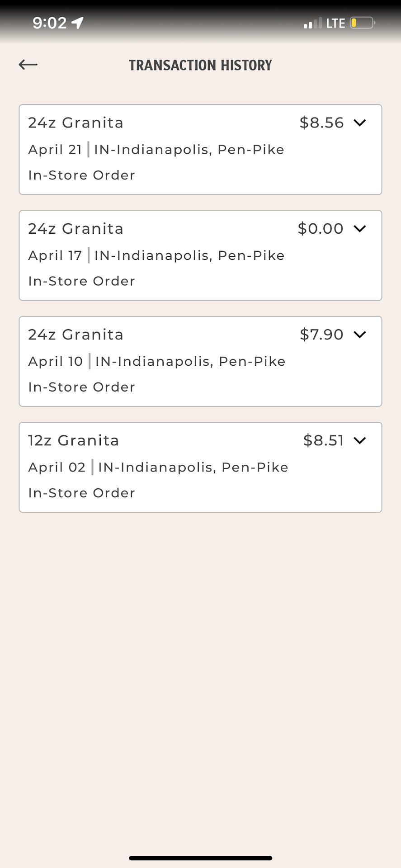Tap the Transaction History title
This screenshot has width=401, height=868.
[200, 65]
